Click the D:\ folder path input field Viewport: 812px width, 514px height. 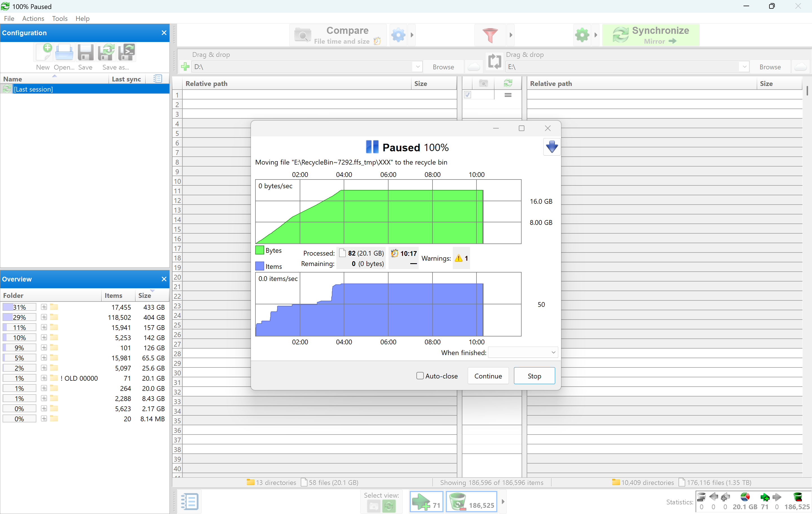click(x=303, y=67)
